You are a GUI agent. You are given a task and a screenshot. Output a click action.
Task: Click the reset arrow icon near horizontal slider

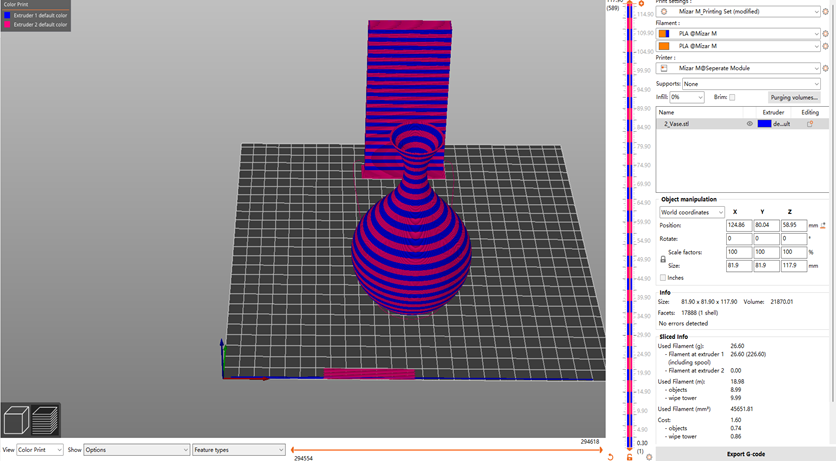click(610, 457)
